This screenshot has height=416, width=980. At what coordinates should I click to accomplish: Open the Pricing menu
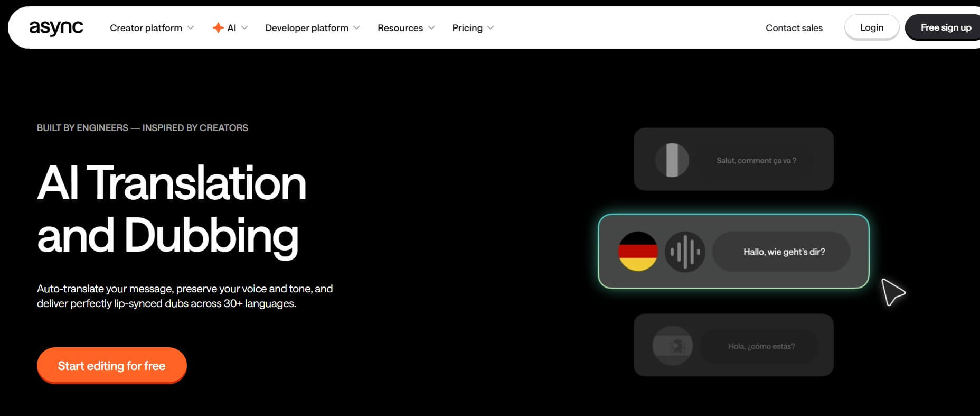pyautogui.click(x=467, y=28)
